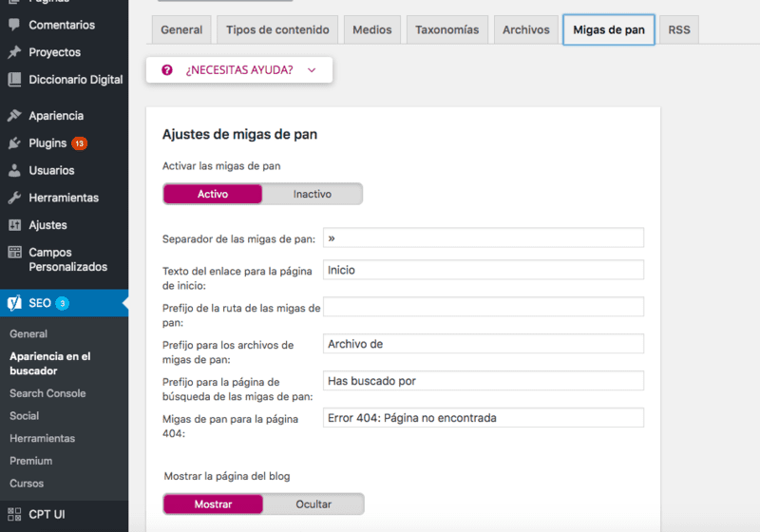Image resolution: width=760 pixels, height=532 pixels.
Task: Click the CPT UI grid icon
Action: 13,514
